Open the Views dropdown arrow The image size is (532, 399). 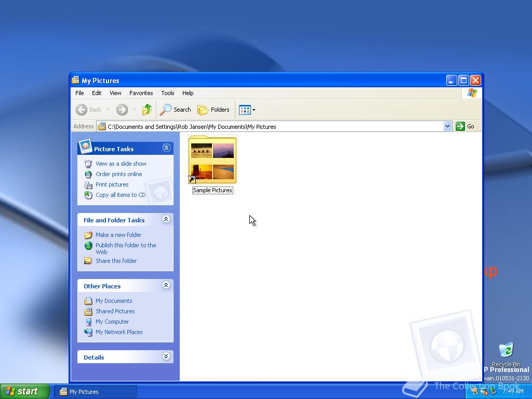pyautogui.click(x=254, y=110)
